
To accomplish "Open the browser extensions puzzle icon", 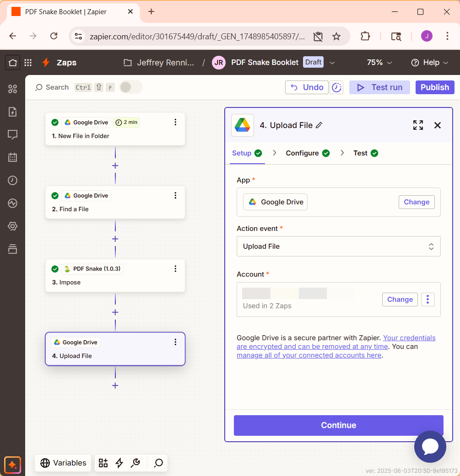I will pos(365,36).
